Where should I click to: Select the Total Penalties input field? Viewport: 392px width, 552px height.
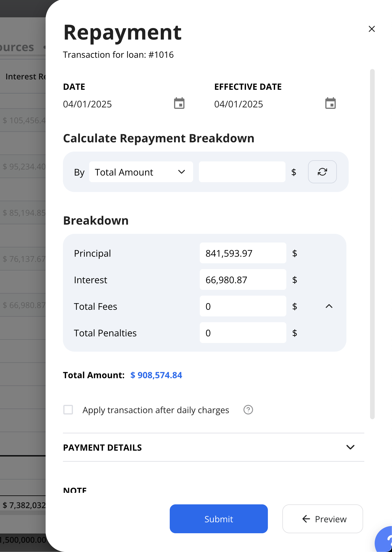pyautogui.click(x=243, y=333)
